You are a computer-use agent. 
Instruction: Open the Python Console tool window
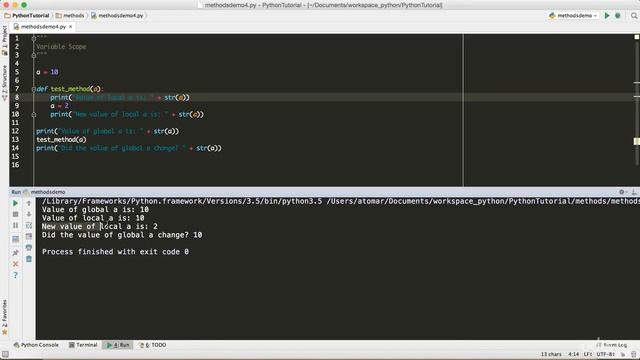coord(36,345)
